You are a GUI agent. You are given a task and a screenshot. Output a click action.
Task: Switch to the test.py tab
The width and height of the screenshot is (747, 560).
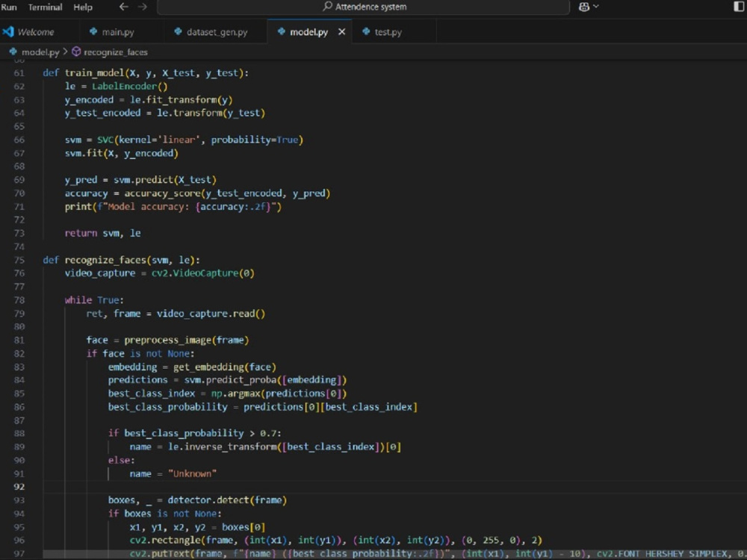388,32
